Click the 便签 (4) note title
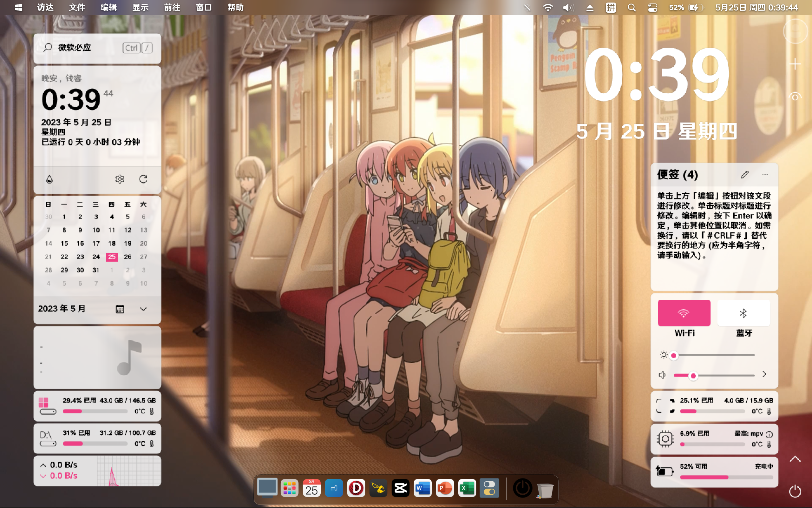The width and height of the screenshot is (812, 508). click(678, 175)
